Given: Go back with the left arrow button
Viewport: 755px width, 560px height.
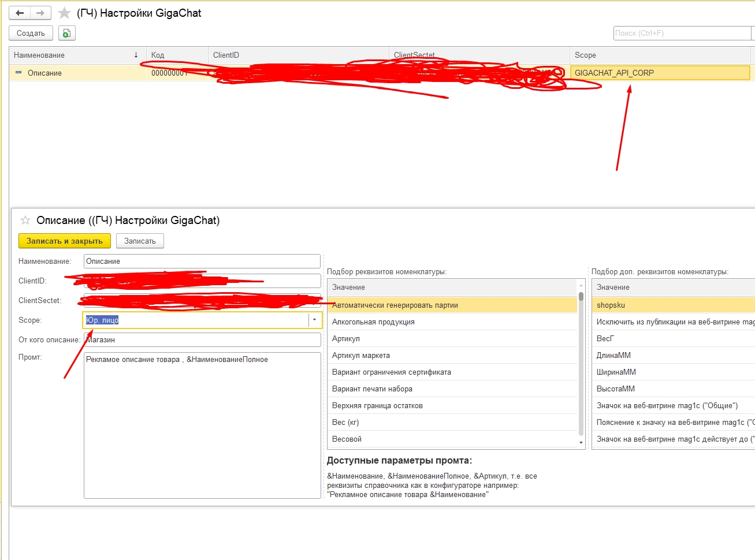Looking at the screenshot, I should (x=20, y=13).
